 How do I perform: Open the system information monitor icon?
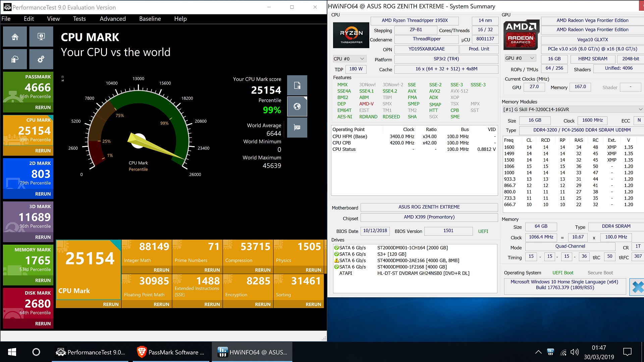41,37
